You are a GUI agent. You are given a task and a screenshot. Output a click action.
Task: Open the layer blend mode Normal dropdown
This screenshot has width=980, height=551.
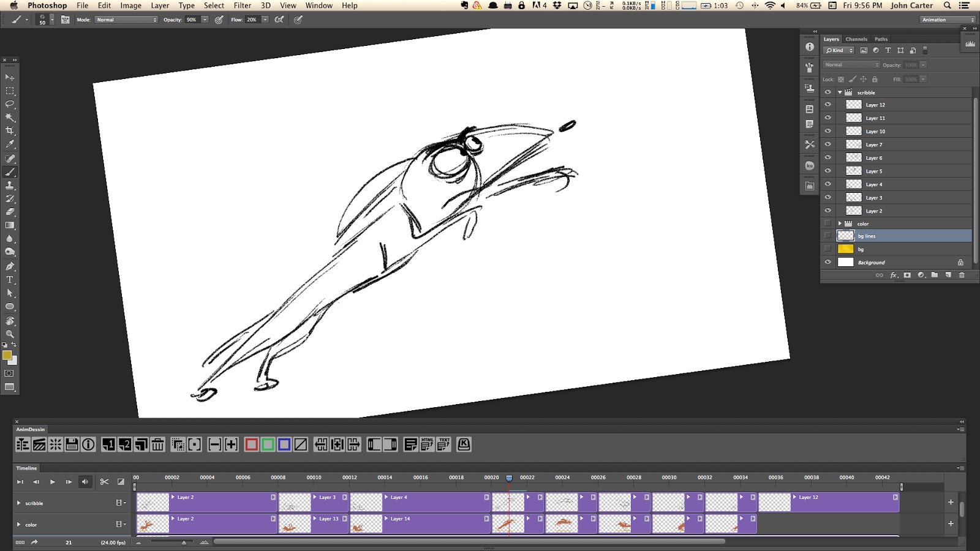[851, 65]
